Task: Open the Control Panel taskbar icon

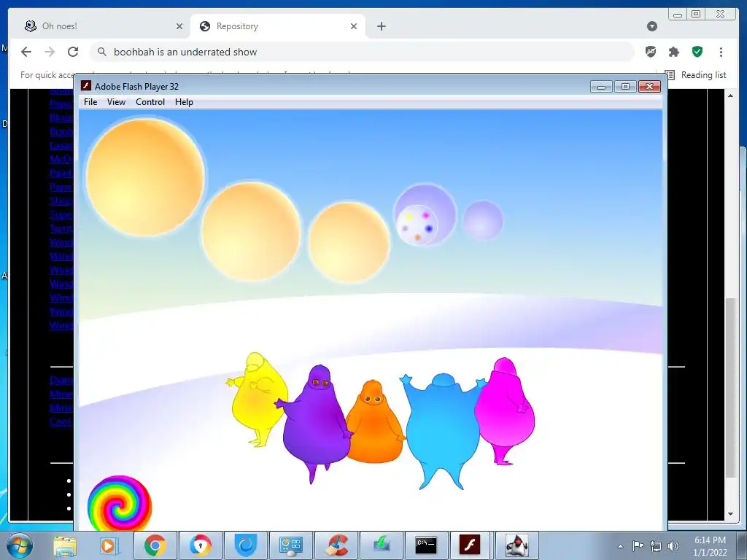Action: coord(290,545)
